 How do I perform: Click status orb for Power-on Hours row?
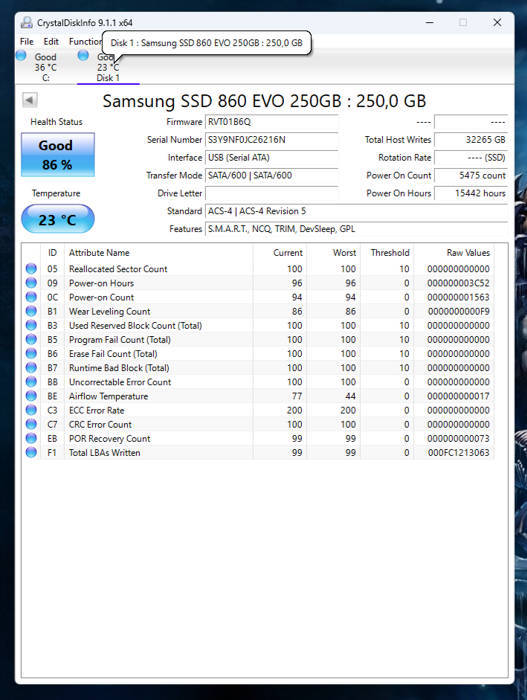31,283
